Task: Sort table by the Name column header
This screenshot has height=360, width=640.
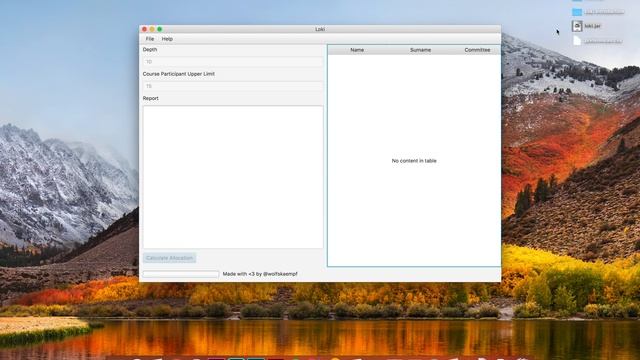Action: 357,50
